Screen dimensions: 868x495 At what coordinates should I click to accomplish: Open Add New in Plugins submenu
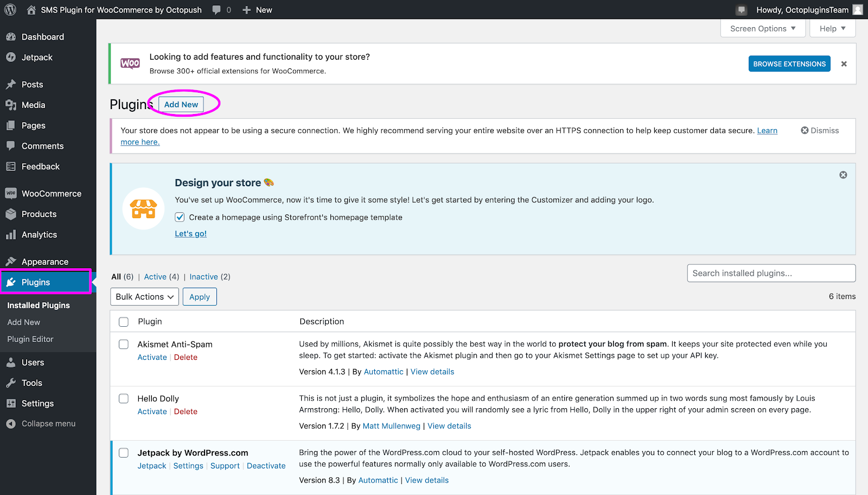pyautogui.click(x=24, y=322)
